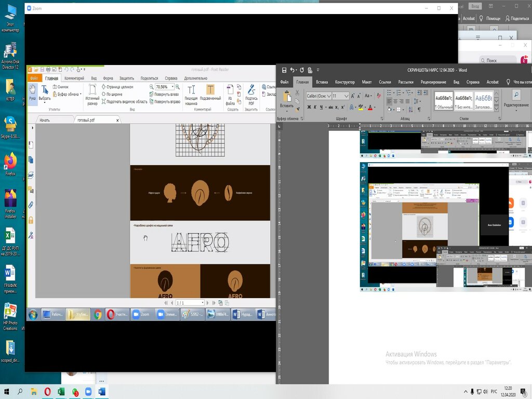Viewport: 532px width, 399px height.
Task: Toggle superscript x² in Word
Action: pyautogui.click(x=343, y=107)
